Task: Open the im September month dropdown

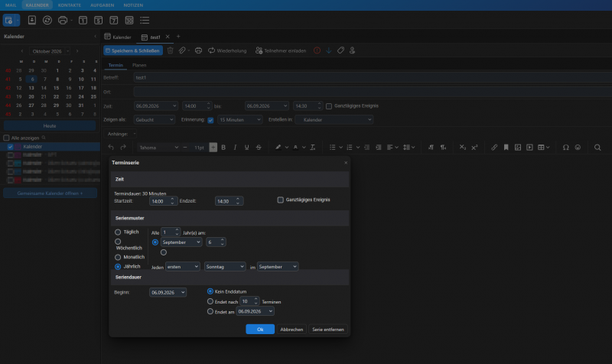Action: [278, 266]
